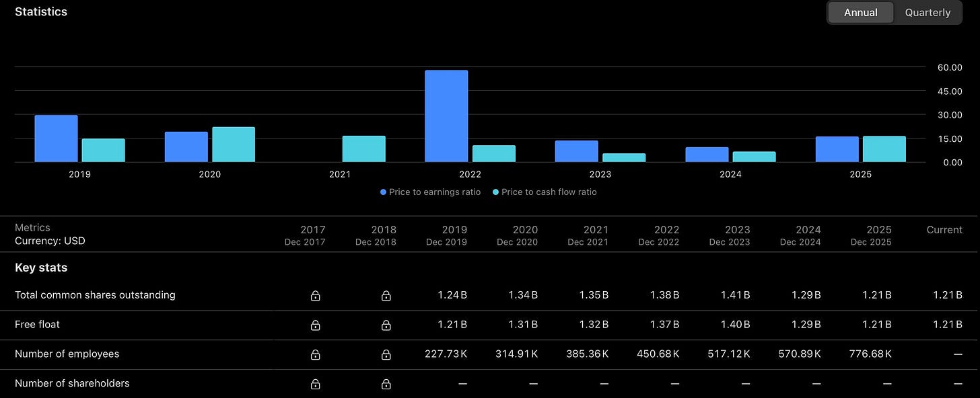Click the 1.32 B free float value for 2021
The height and width of the screenshot is (398, 980).
coord(594,325)
